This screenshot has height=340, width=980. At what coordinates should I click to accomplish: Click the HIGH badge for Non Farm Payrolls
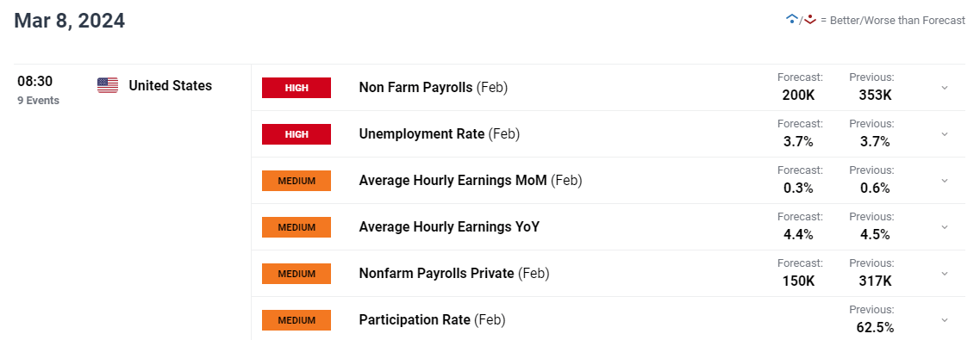pyautogui.click(x=296, y=87)
